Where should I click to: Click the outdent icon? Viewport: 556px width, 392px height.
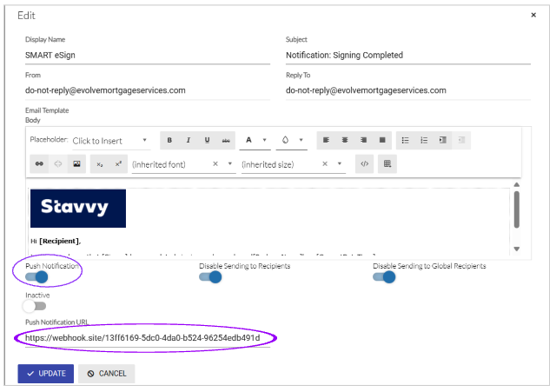(461, 140)
